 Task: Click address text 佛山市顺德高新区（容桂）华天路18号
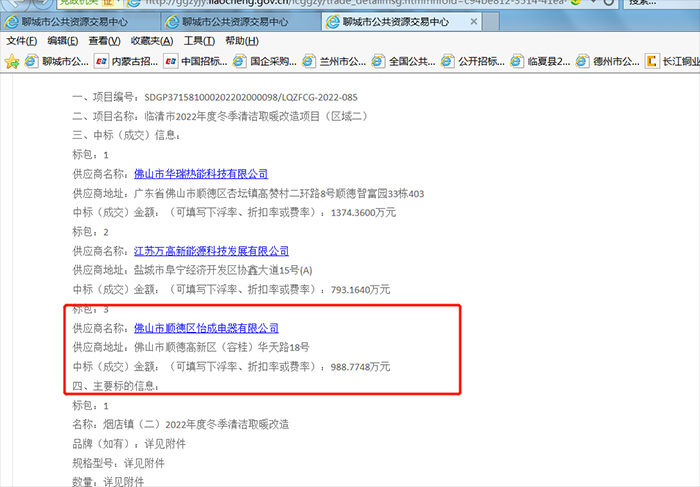click(222, 347)
